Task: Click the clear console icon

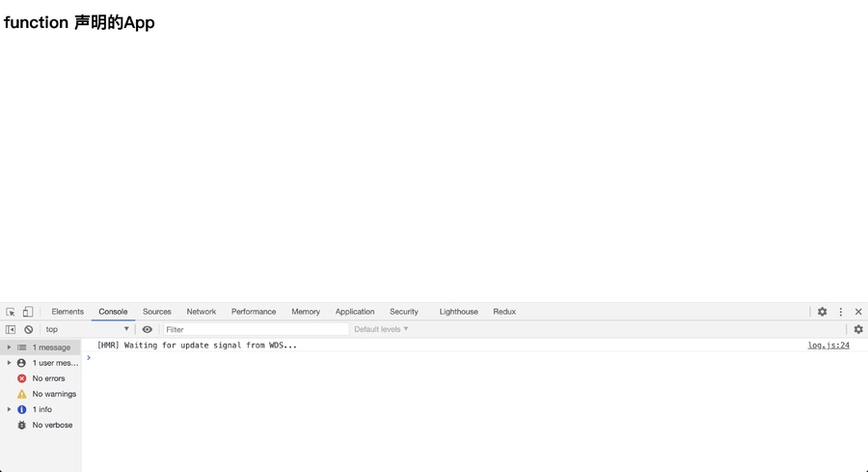Action: click(x=28, y=329)
